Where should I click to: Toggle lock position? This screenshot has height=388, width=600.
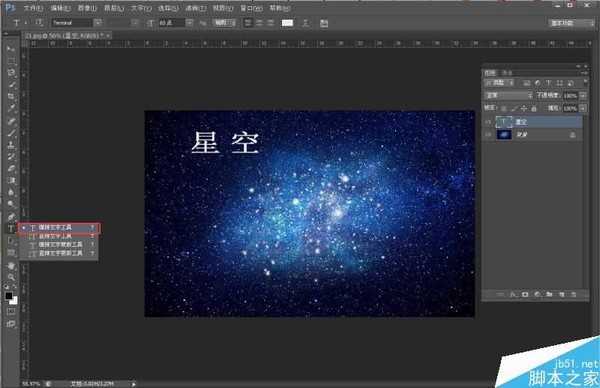point(523,109)
